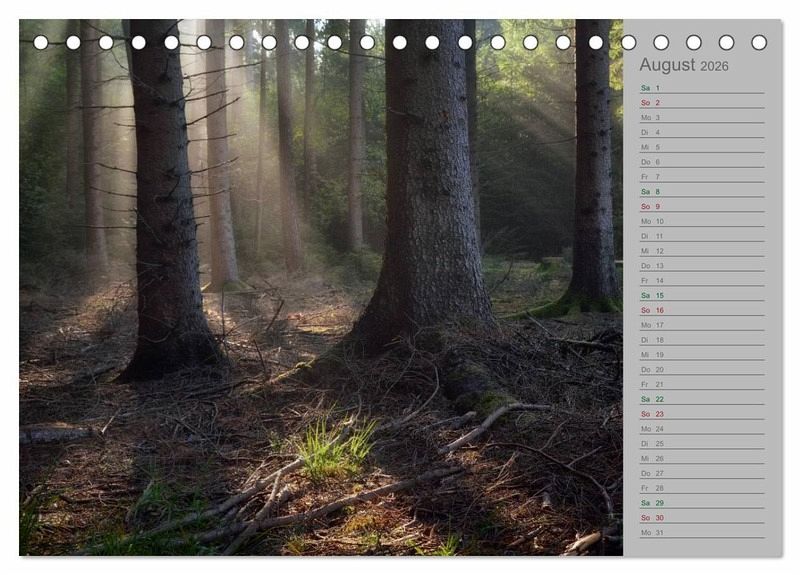Click the August 2026 month heading

coord(684,65)
